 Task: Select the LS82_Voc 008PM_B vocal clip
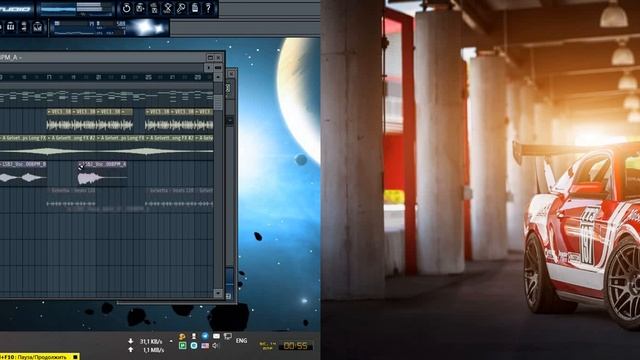[x=23, y=173]
